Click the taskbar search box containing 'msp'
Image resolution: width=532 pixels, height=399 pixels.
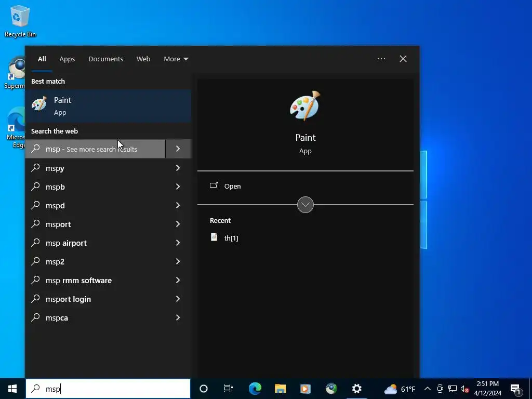pyautogui.click(x=108, y=389)
